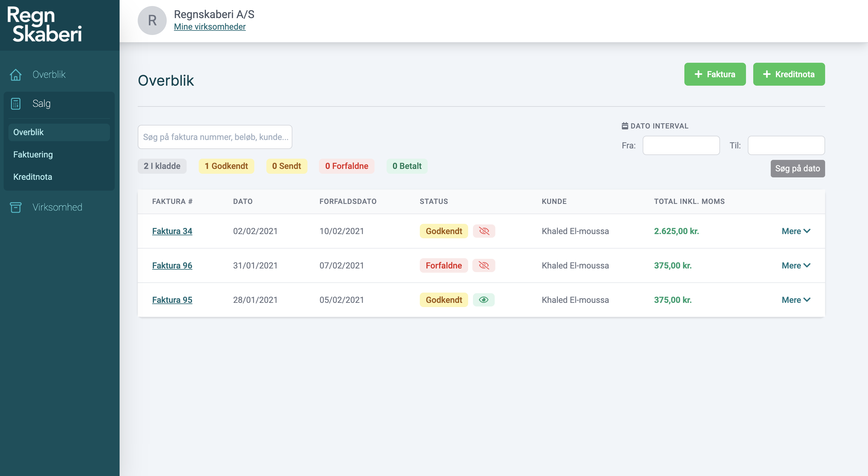Expand the Mere dropdown for Faktura 34
The height and width of the screenshot is (476, 868).
point(796,231)
